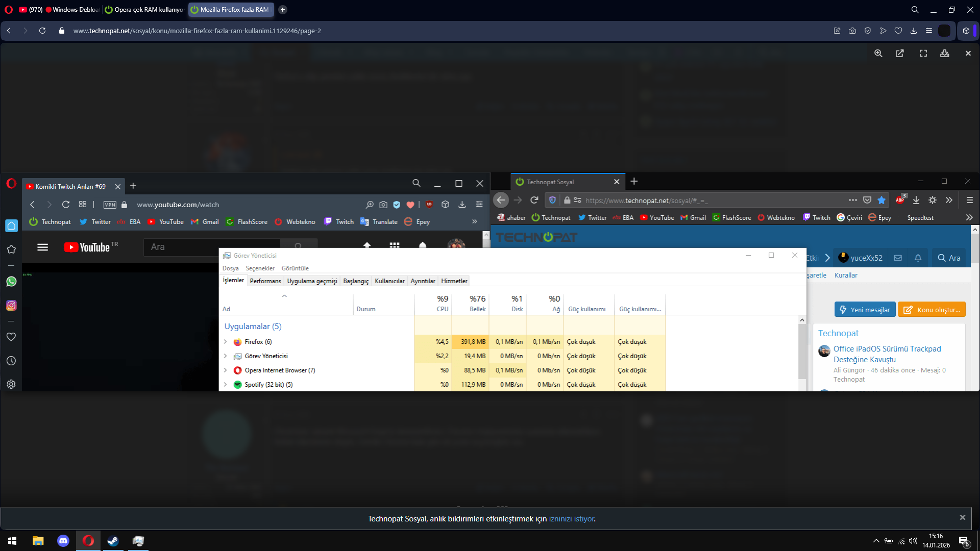Open Opera Easy Setup sliders panel
Image resolution: width=980 pixels, height=551 pixels.
pyautogui.click(x=929, y=31)
